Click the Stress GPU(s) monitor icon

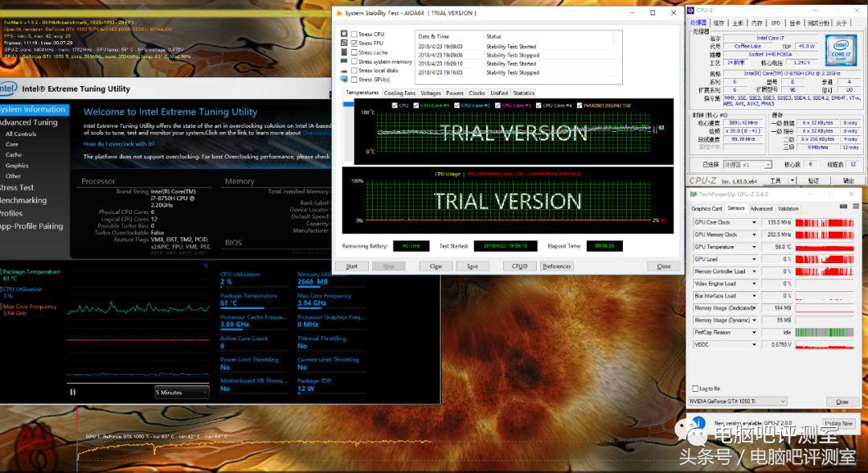coord(344,80)
